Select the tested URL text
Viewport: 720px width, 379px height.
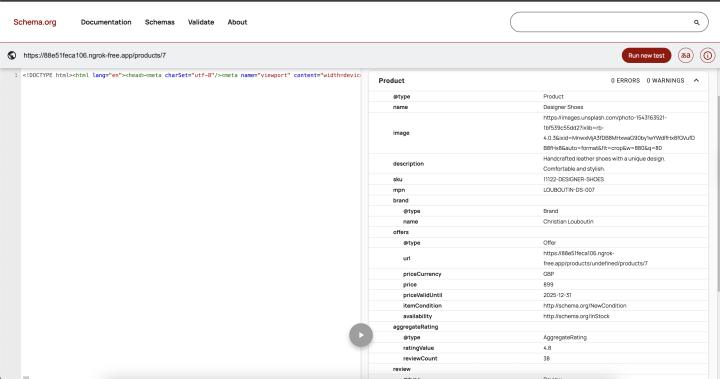tap(95, 55)
